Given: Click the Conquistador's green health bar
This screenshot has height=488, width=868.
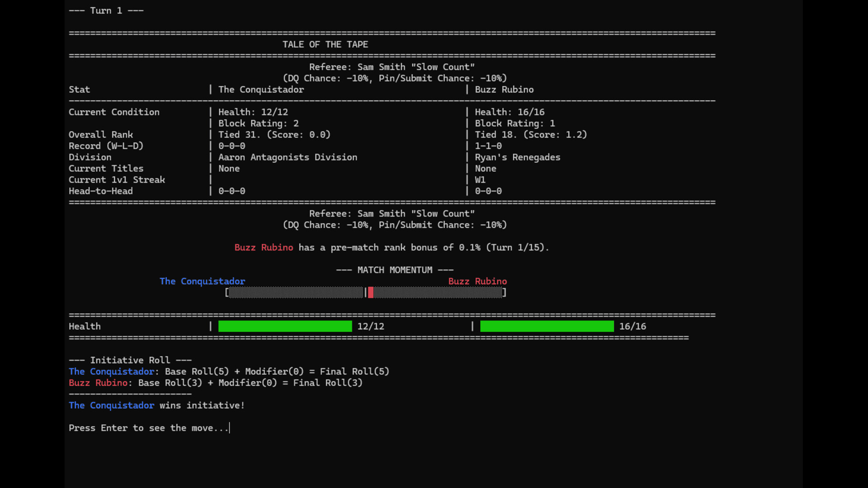Looking at the screenshot, I should click(285, 326).
